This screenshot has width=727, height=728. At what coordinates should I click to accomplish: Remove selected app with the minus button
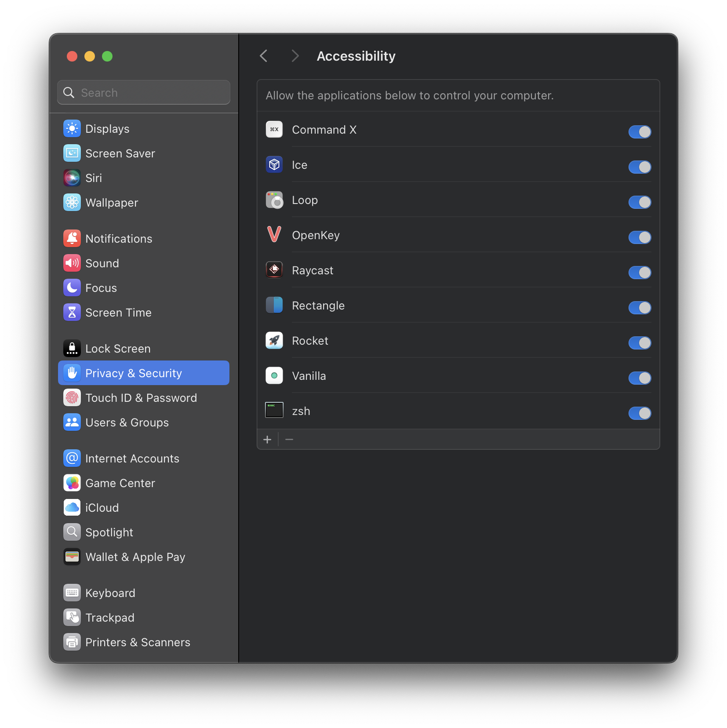[289, 440]
